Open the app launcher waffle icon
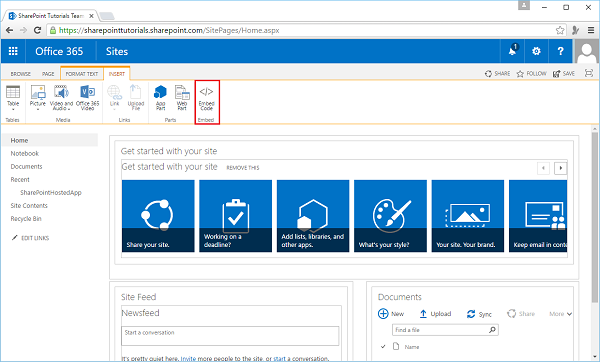This screenshot has height=362, width=600. pos(13,51)
